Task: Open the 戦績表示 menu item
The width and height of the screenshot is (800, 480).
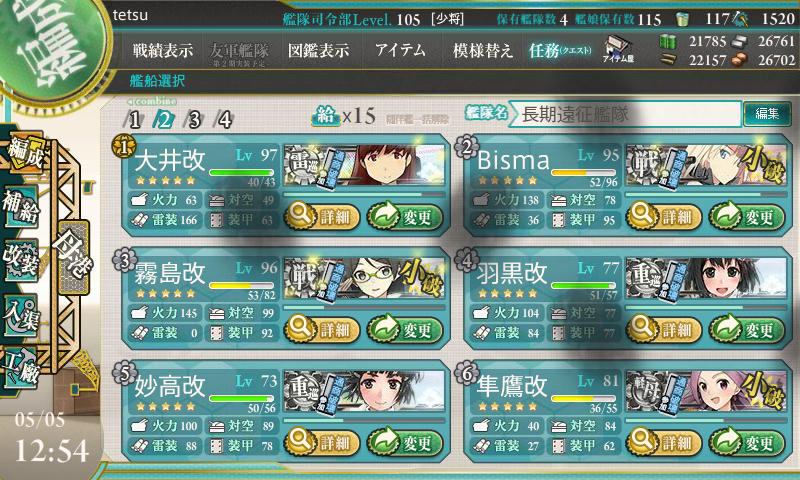Action: [x=163, y=50]
